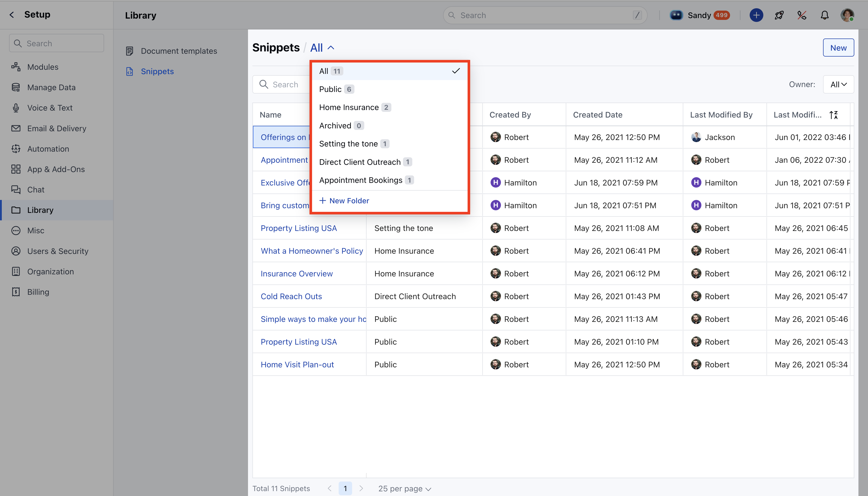
Task: Select the Home Insurance folder option
Action: (x=348, y=107)
